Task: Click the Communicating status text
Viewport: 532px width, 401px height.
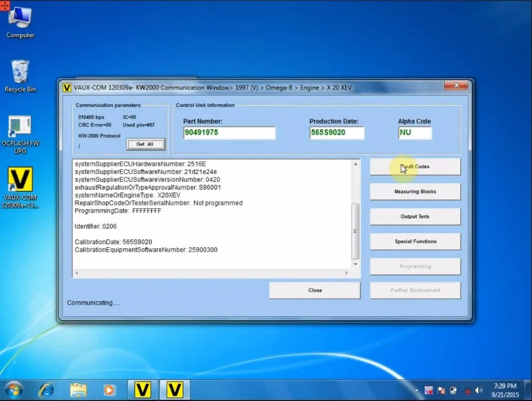Action: pyautogui.click(x=93, y=303)
